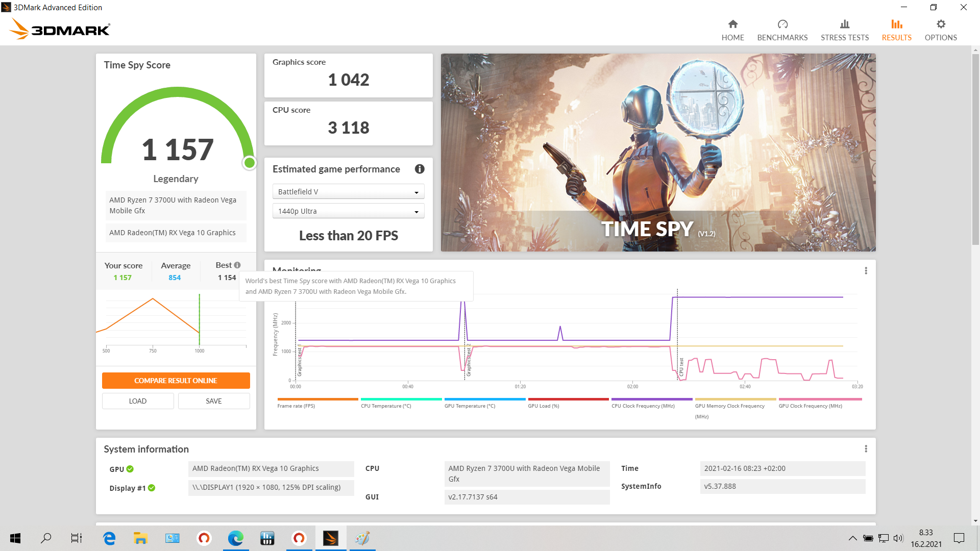This screenshot has width=980, height=551.
Task: Switch to STRESS TESTS tab
Action: pos(844,30)
